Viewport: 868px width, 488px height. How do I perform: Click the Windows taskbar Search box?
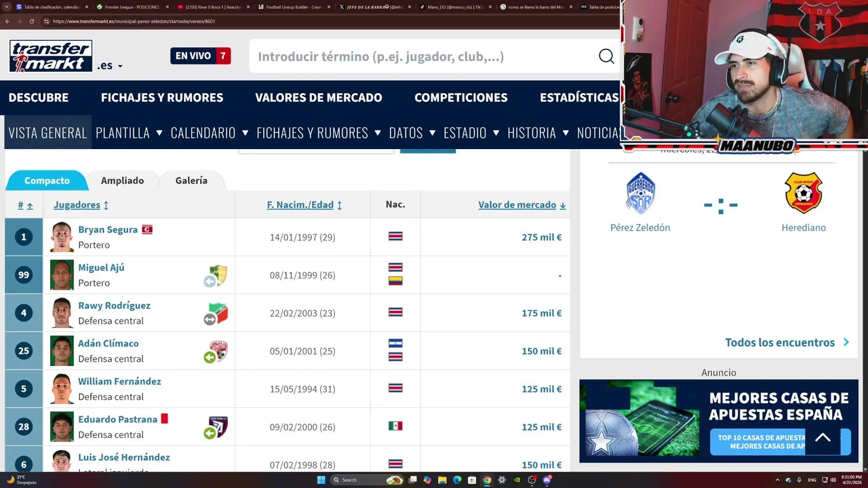(366, 480)
